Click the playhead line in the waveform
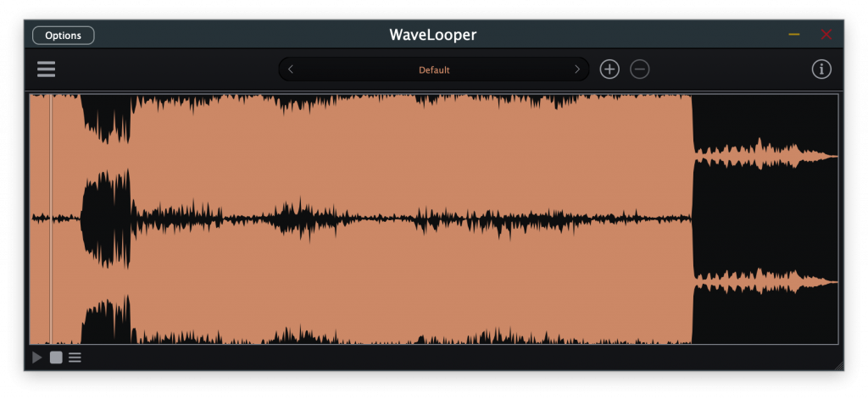Screen dimensions: 868x399 point(51,219)
